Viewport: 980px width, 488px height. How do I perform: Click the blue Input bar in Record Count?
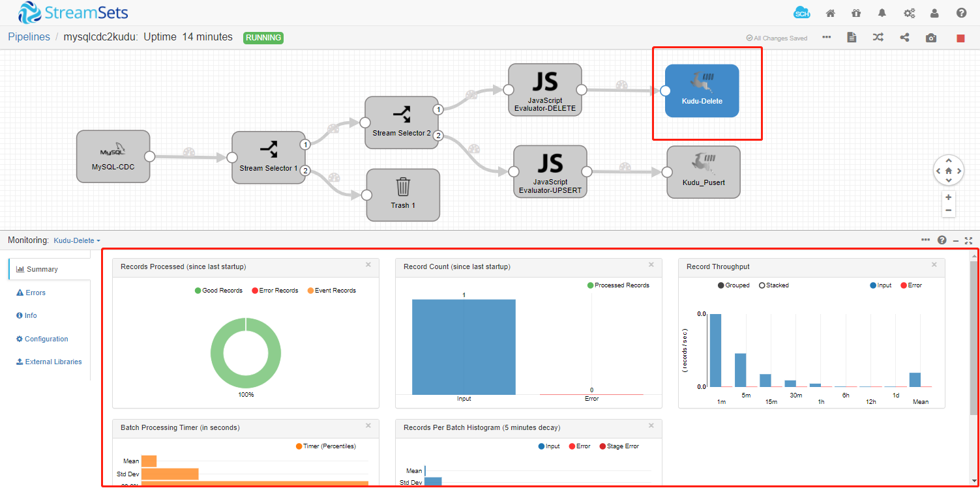coord(464,347)
